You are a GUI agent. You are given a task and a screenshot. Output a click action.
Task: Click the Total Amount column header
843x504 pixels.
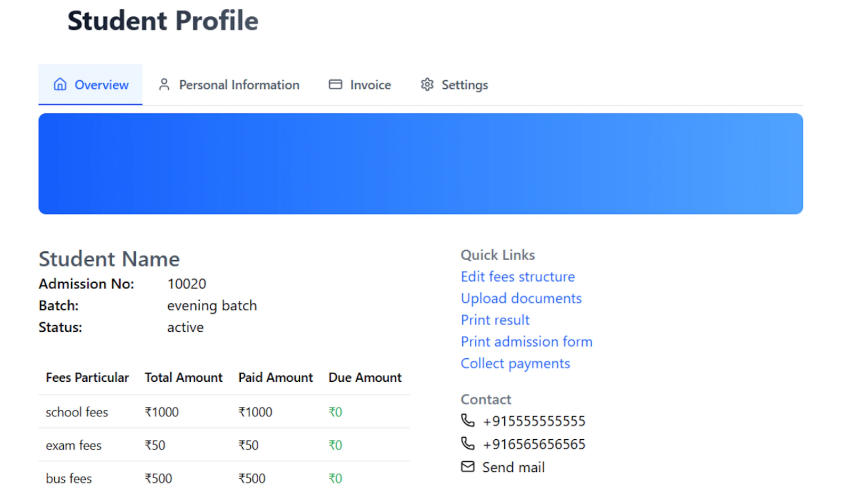click(183, 378)
